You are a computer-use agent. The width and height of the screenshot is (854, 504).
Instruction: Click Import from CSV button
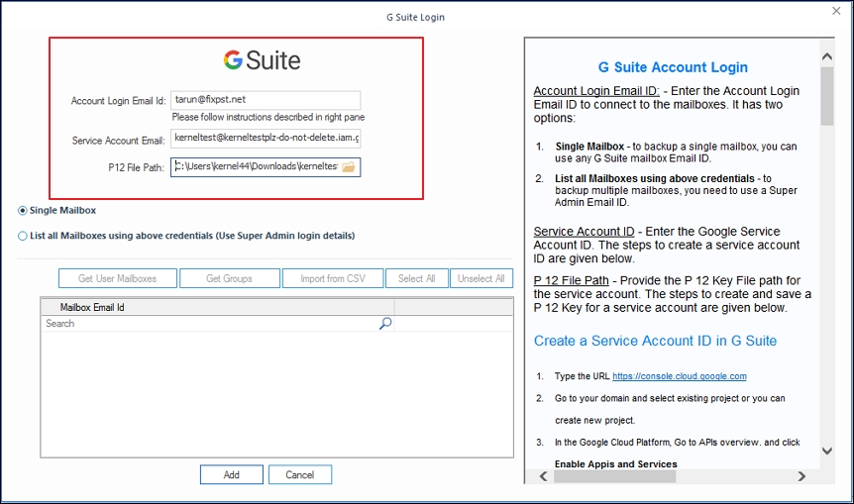[x=333, y=278]
